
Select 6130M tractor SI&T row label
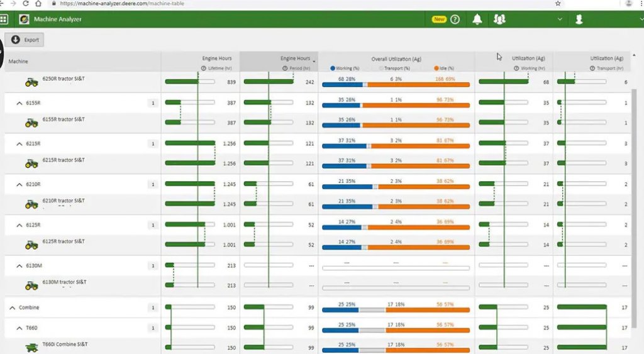pyautogui.click(x=65, y=282)
